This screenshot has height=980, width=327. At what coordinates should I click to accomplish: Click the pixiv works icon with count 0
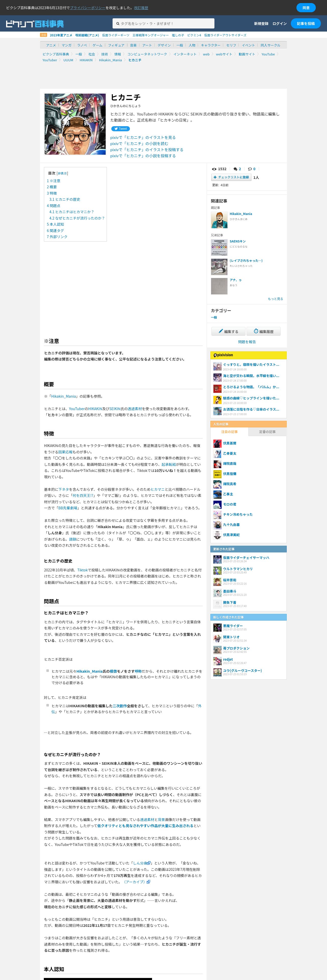[250, 169]
